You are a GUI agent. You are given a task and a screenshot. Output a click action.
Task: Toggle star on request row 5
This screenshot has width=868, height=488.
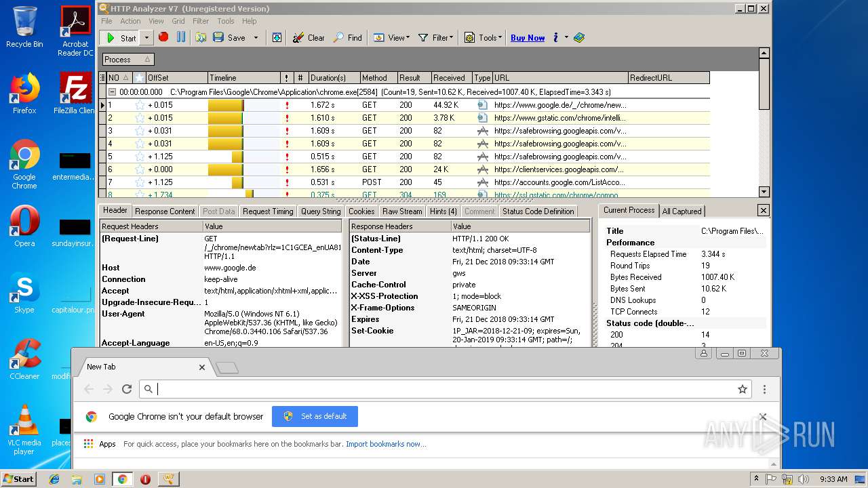coord(140,157)
